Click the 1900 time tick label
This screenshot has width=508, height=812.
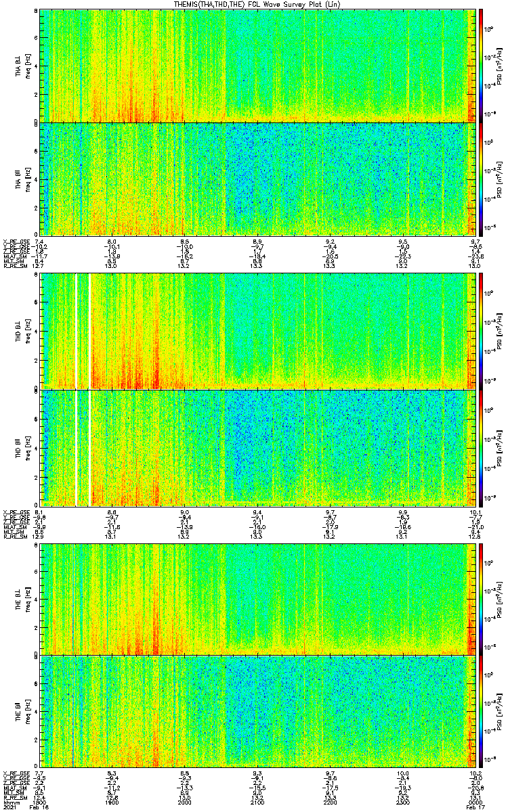(112, 803)
